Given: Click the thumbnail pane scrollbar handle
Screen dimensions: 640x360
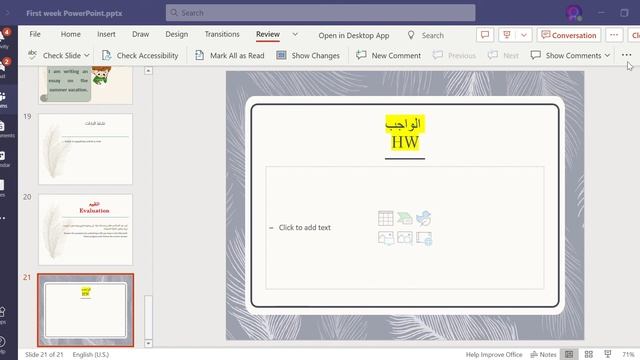Looking at the screenshot, I should (148, 317).
